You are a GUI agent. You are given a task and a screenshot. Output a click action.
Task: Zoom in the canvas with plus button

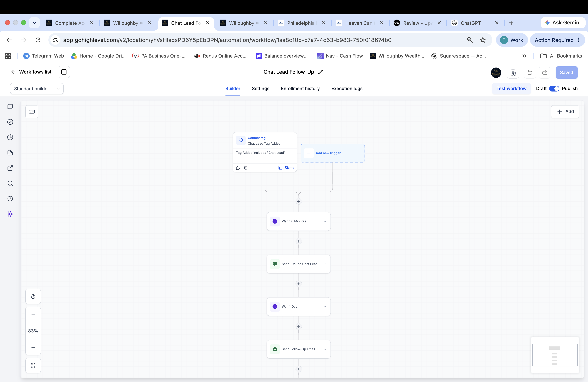(x=33, y=314)
